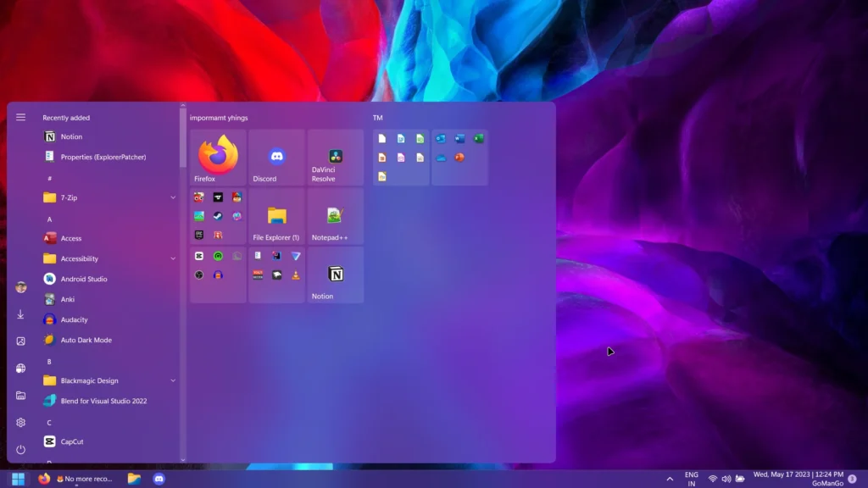Open the taskbar date and time clock
Image resolution: width=868 pixels, height=488 pixels.
click(x=798, y=479)
